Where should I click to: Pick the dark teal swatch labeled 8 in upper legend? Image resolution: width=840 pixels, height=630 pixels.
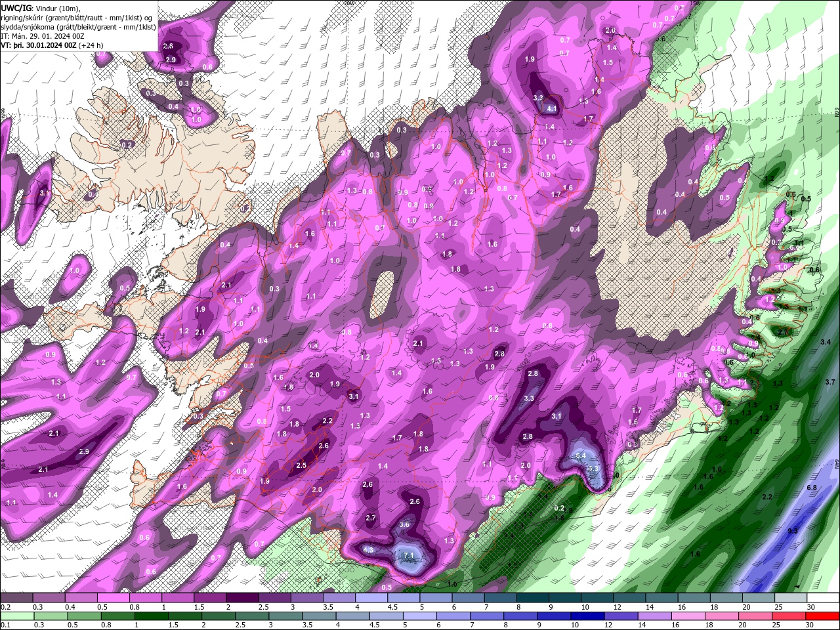[x=532, y=598]
